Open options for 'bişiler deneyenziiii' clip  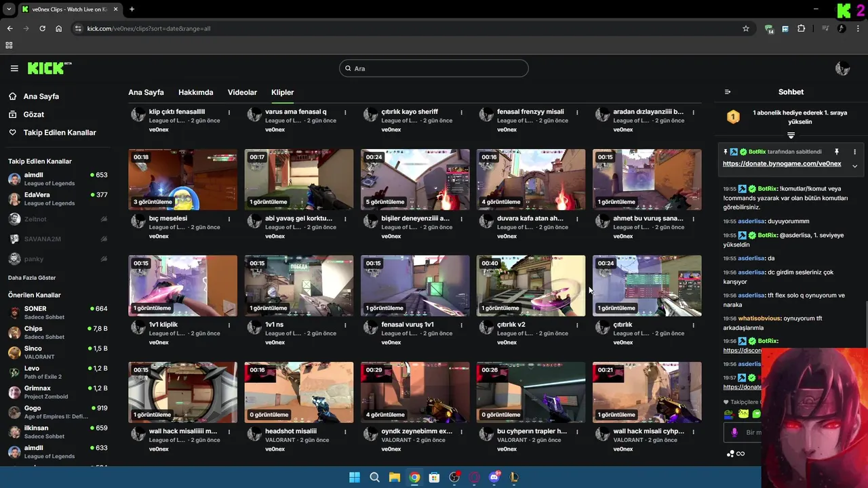pyautogui.click(x=461, y=219)
